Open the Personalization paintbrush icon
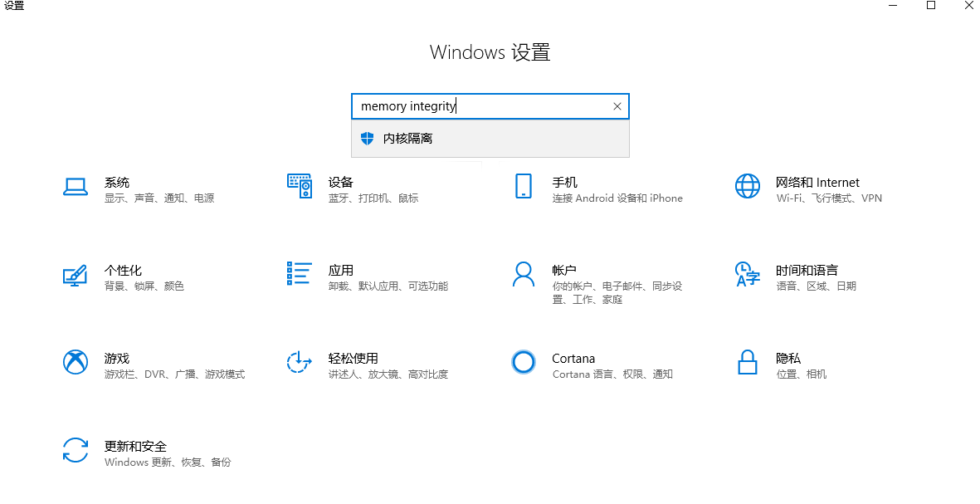Screen dimensions: 980x504 (76, 275)
